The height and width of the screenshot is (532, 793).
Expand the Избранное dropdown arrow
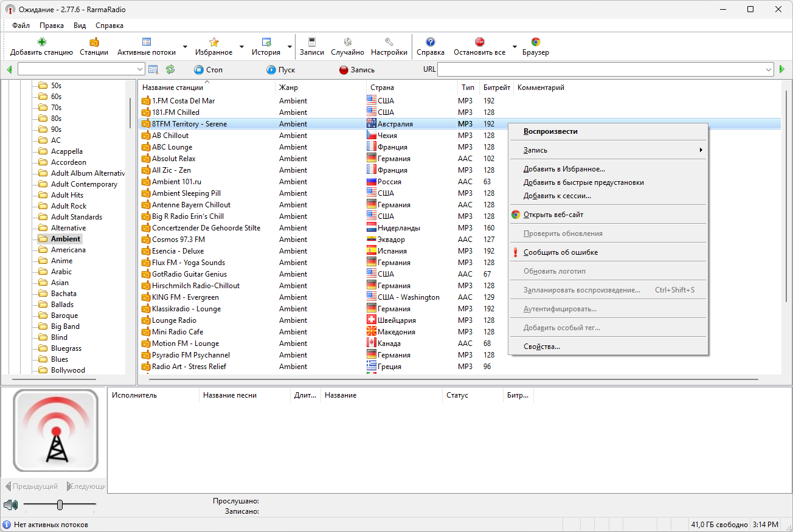(241, 47)
